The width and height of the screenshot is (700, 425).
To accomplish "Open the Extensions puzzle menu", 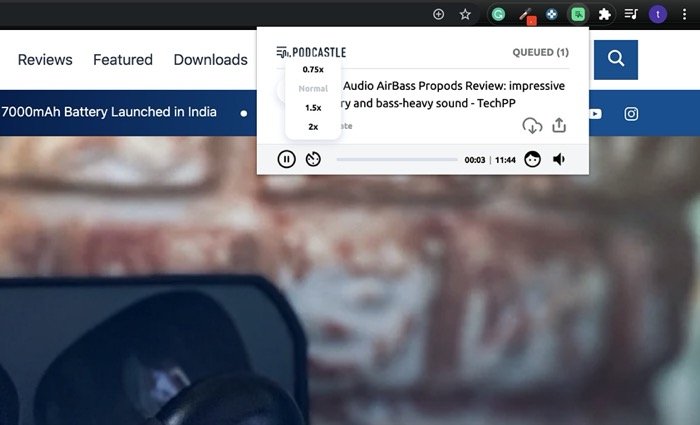I will (x=604, y=14).
